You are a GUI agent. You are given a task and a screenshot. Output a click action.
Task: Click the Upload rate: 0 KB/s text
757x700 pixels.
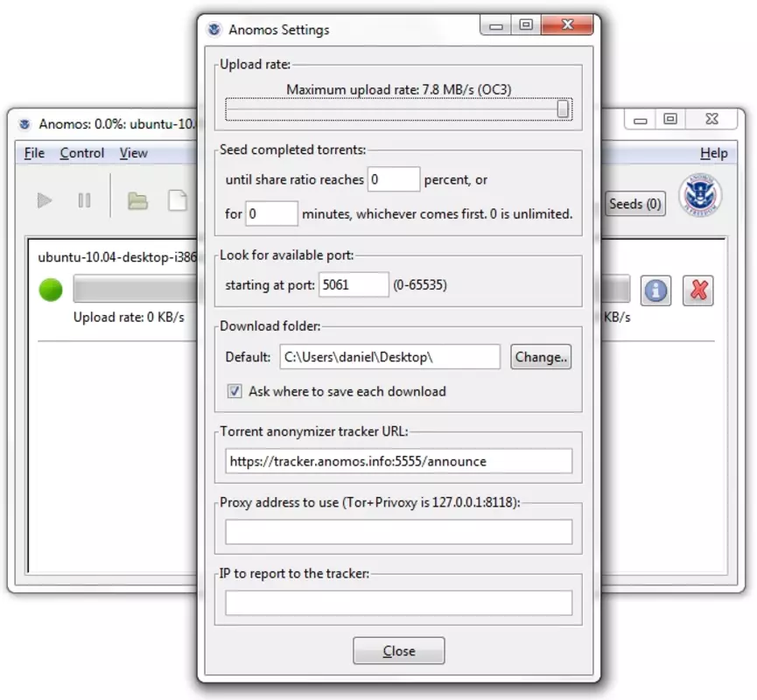(129, 317)
